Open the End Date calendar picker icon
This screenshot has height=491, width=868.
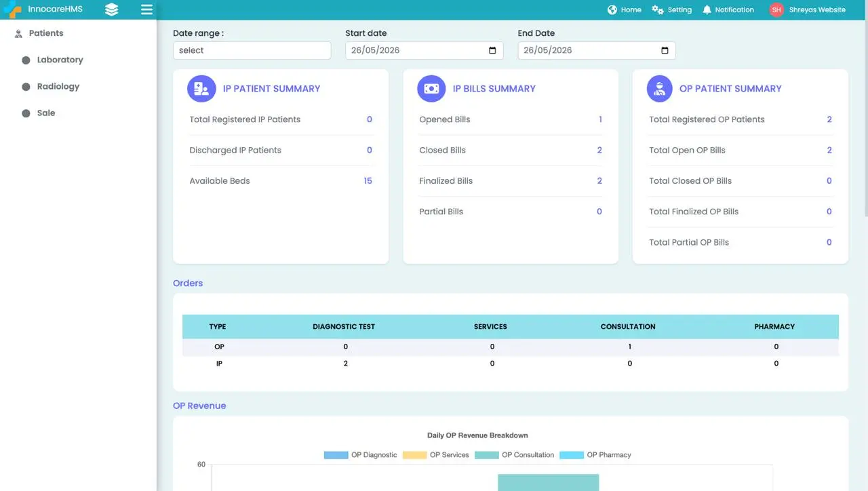point(665,50)
